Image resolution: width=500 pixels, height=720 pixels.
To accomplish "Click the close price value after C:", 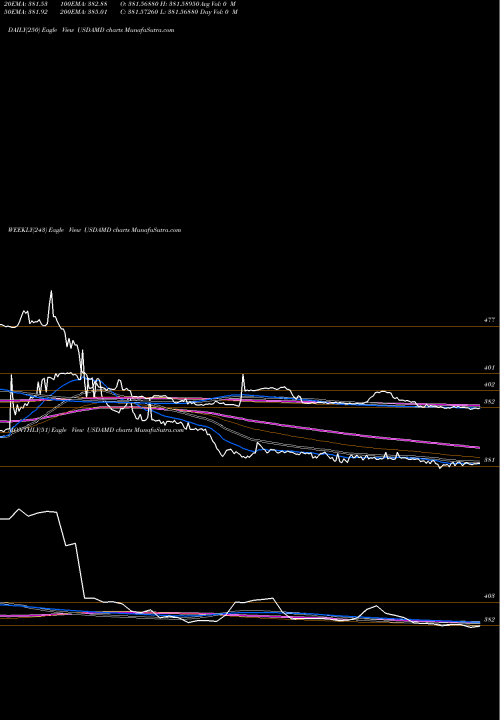I will [141, 12].
